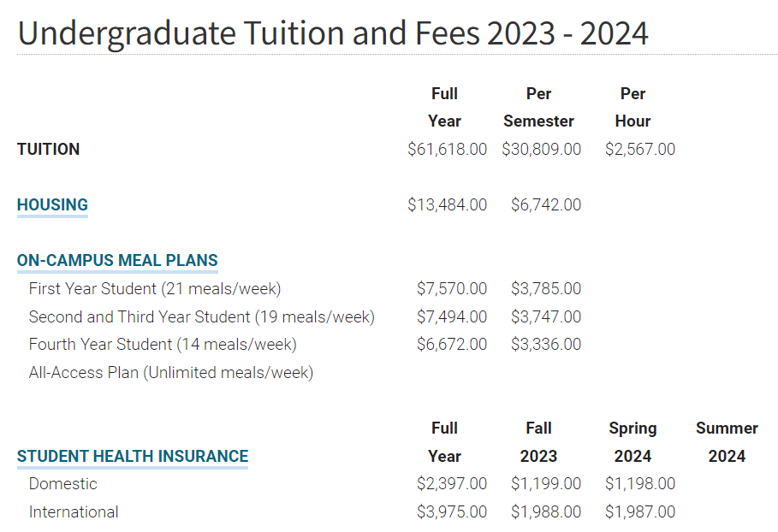
Task: Click the Domestic Fall 2023 amount $1,199.00
Action: click(x=546, y=483)
